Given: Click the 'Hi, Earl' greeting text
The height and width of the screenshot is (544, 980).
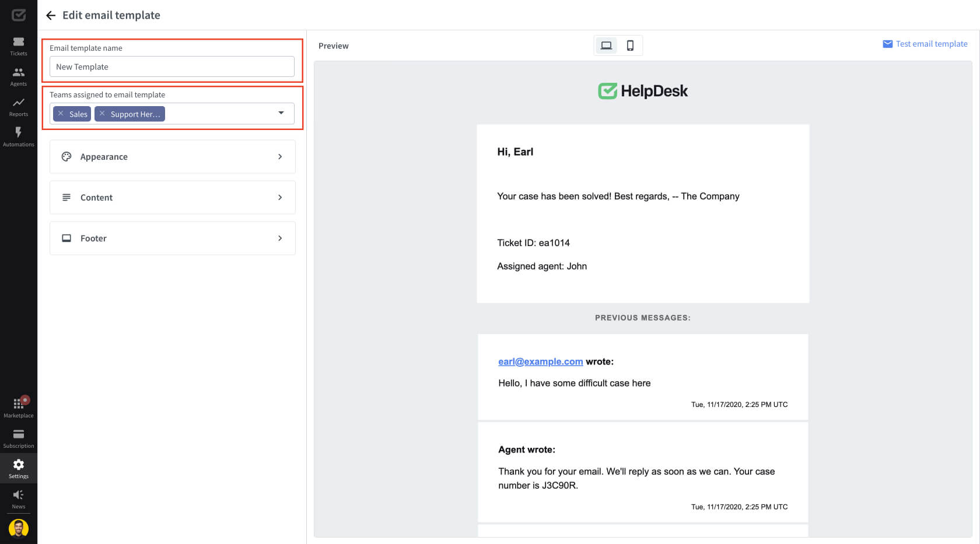Looking at the screenshot, I should [515, 152].
